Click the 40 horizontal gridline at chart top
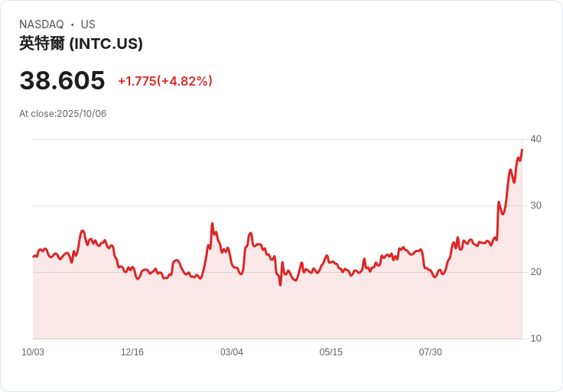The width and height of the screenshot is (563, 392). pyautogui.click(x=278, y=139)
